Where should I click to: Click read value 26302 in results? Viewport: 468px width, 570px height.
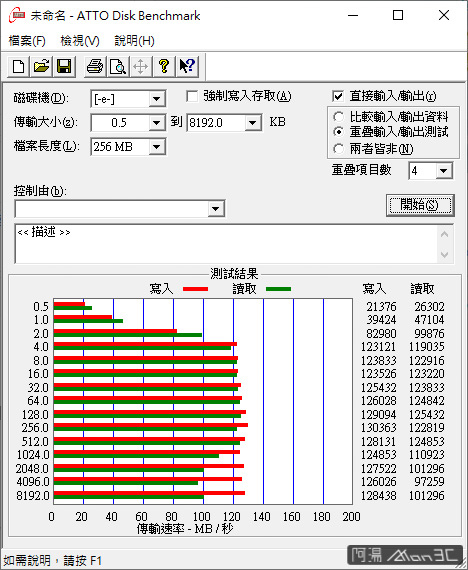429,307
